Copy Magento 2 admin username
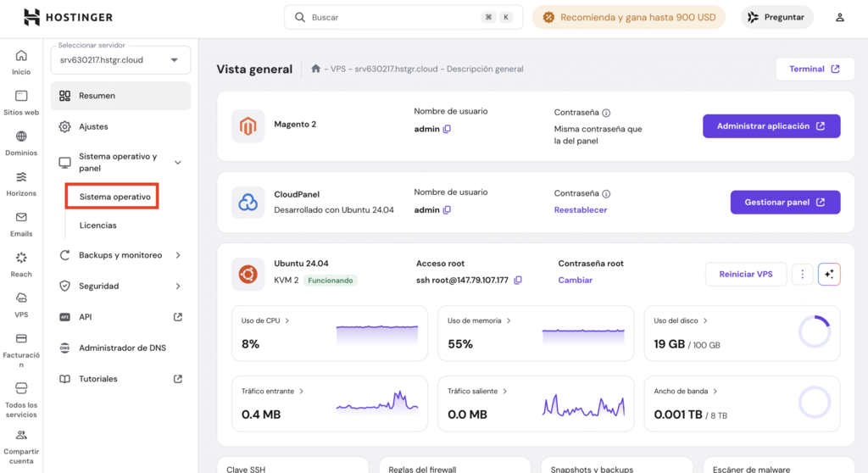The height and width of the screenshot is (473, 868). (447, 129)
